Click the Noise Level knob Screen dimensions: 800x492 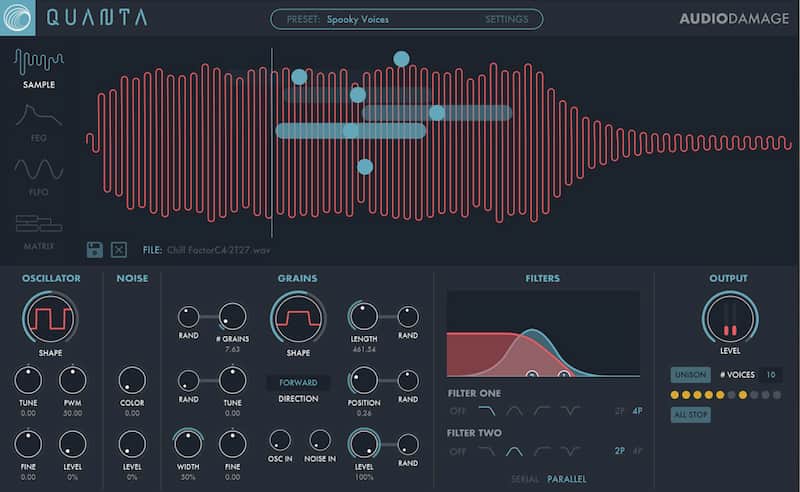(132, 444)
